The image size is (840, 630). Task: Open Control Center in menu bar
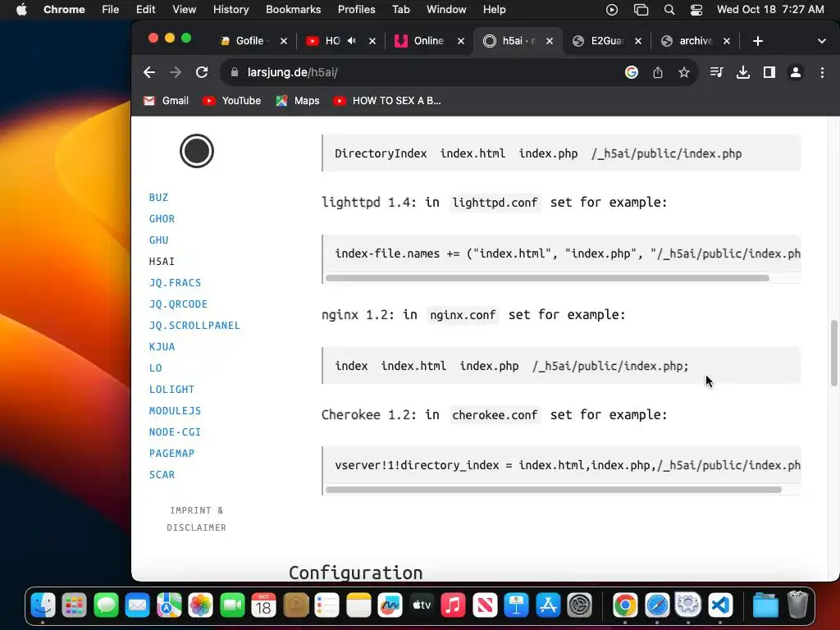click(x=696, y=10)
